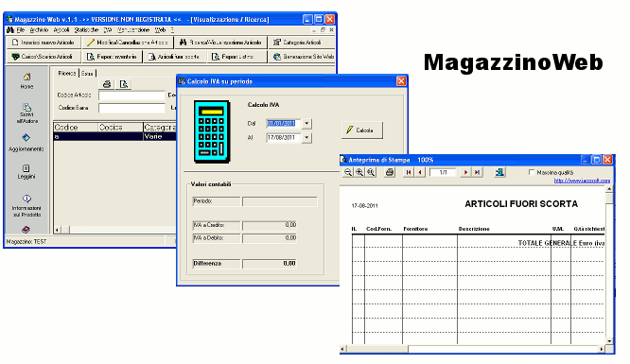The height and width of the screenshot is (364, 630).
Task: Click the binoculars icon in the menu bar
Action: pos(10,29)
